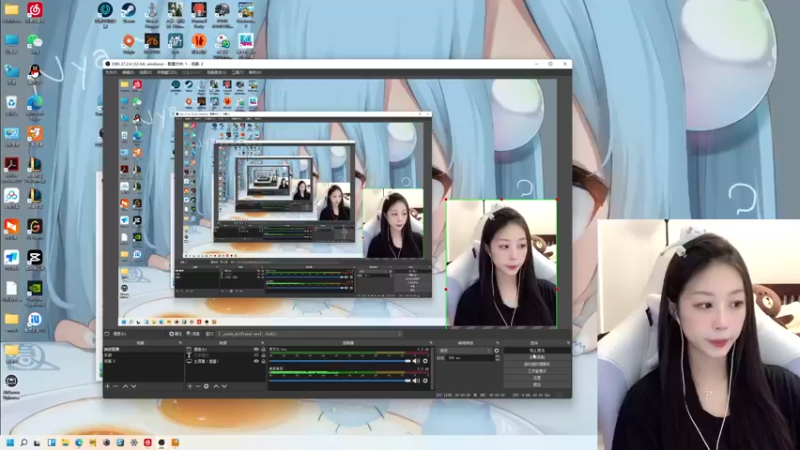The height and width of the screenshot is (450, 800).
Task: Select the third scene in scenes list
Action: click(143, 361)
